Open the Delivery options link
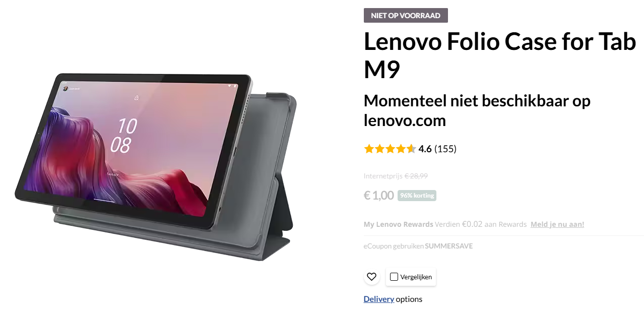The height and width of the screenshot is (311, 644). (379, 299)
